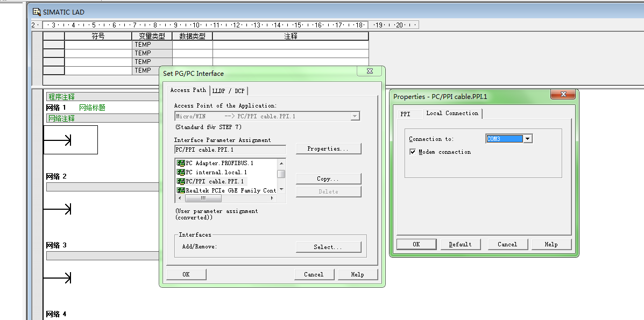Click the ladder arrow in network 3
The width and height of the screenshot is (644, 320).
58,278
